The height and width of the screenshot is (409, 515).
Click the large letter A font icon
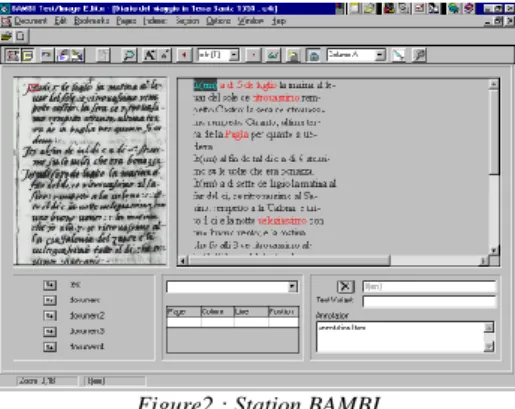[150, 55]
